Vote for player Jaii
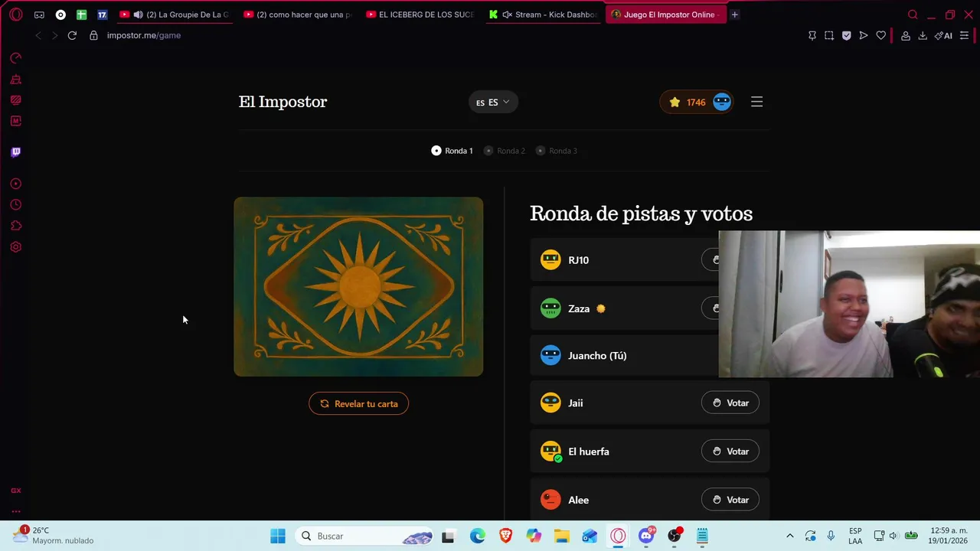Image resolution: width=980 pixels, height=551 pixels. [x=730, y=403]
